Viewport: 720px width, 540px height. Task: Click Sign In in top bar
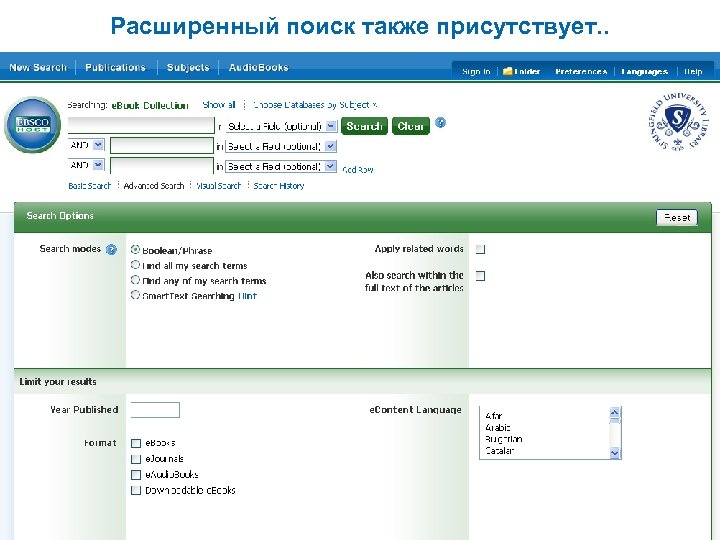[x=476, y=72]
